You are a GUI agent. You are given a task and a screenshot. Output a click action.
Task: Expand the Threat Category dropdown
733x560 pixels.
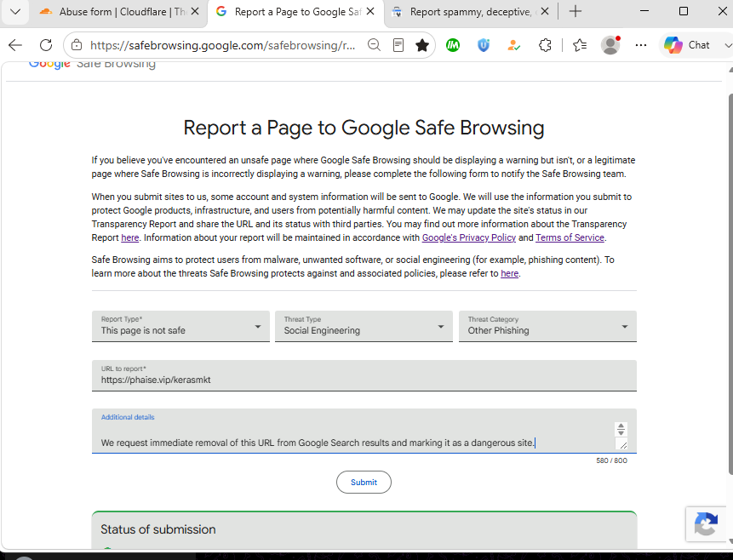click(547, 326)
